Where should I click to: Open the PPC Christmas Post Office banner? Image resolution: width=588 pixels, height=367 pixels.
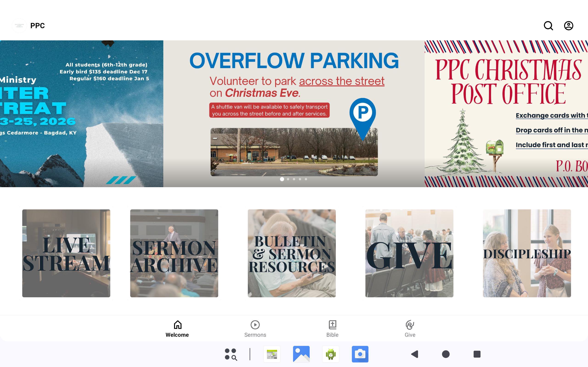click(506, 114)
